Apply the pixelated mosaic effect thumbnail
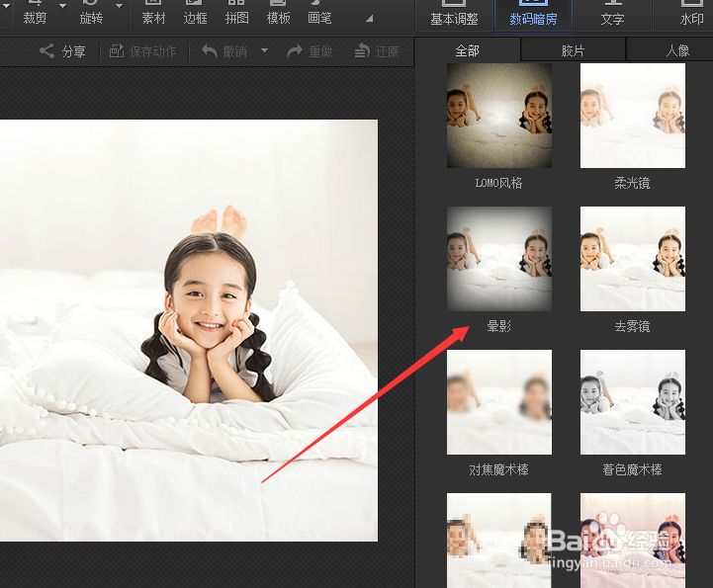This screenshot has height=588, width=713. tap(499, 541)
